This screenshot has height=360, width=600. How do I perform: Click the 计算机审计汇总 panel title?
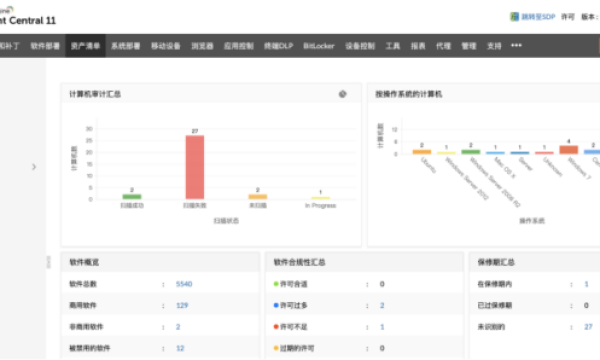pos(95,94)
